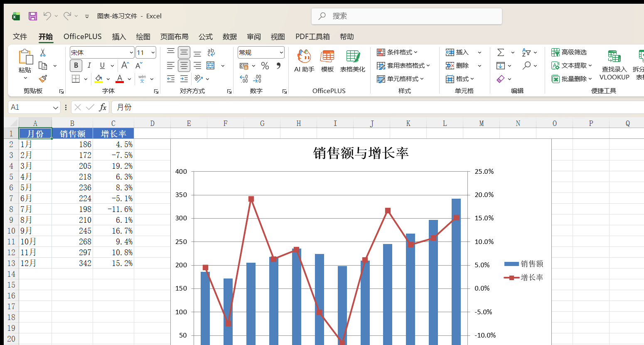Click the 搜索 search box
This screenshot has height=345, width=644.
tap(406, 16)
